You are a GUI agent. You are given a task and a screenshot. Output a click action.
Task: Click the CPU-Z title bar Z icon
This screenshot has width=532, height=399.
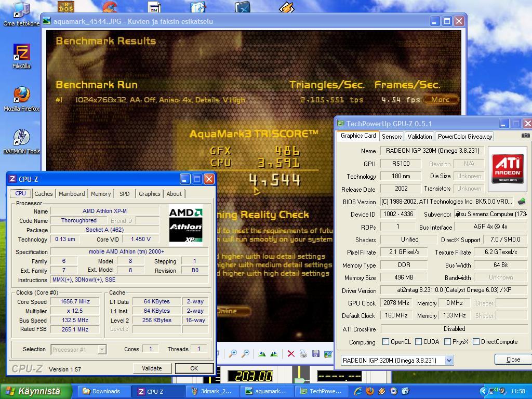point(12,179)
